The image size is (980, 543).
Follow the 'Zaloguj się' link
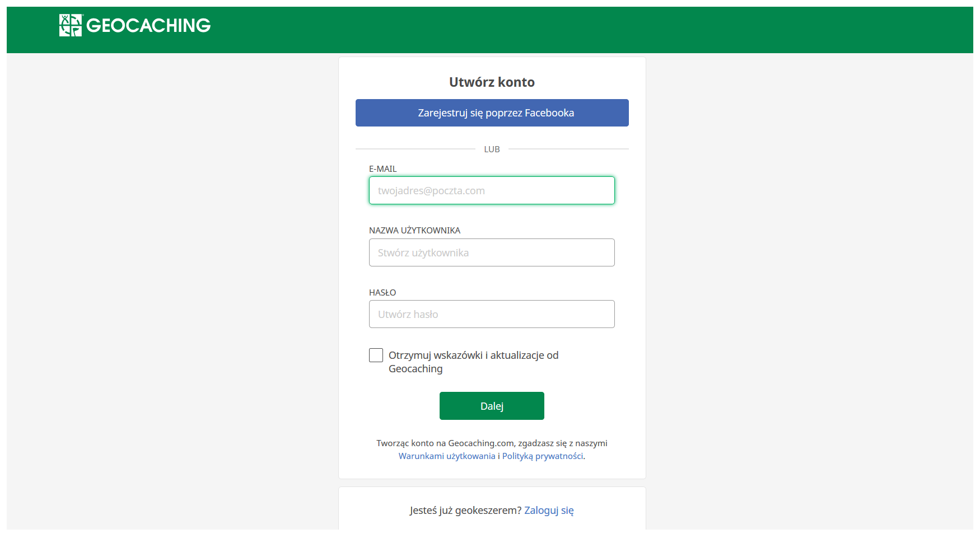[x=549, y=511]
